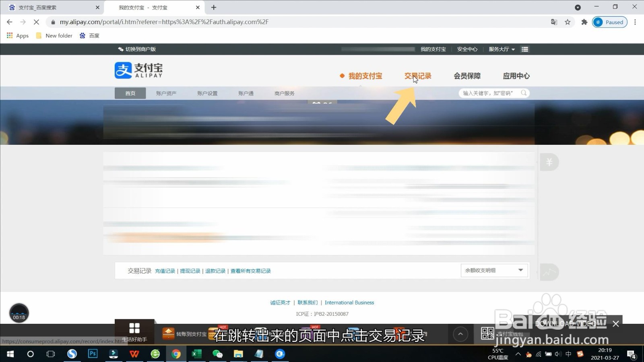This screenshot has height=362, width=644.
Task: Bookmark this page with star icon
Action: 568,22
